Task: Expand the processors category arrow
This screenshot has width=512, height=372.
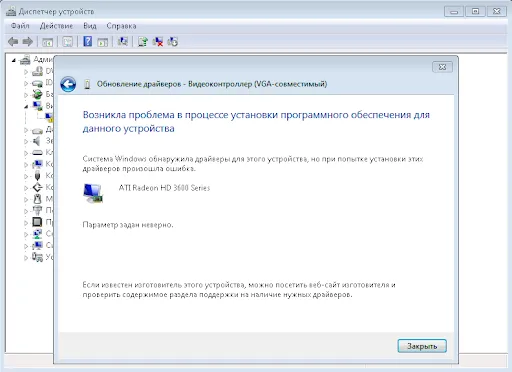Action: click(x=26, y=222)
